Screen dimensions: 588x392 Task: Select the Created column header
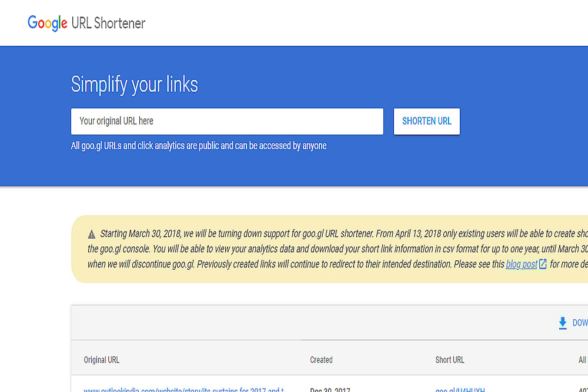click(321, 360)
